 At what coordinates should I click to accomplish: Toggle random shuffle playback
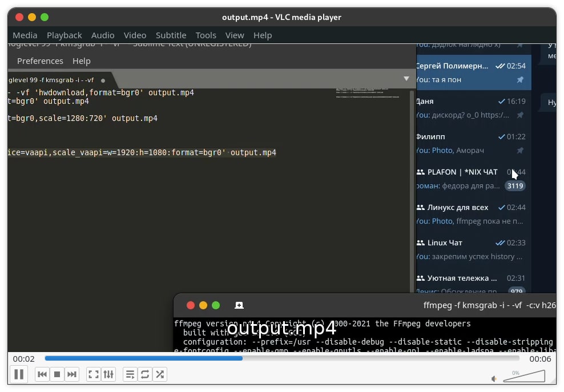coord(160,374)
